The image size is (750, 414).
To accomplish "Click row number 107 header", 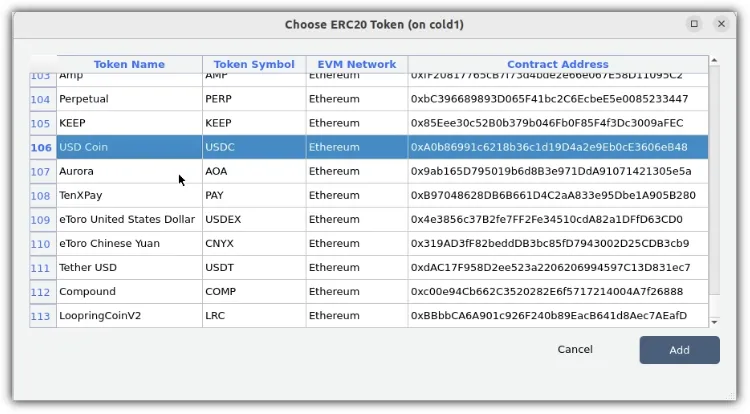I will (x=43, y=171).
